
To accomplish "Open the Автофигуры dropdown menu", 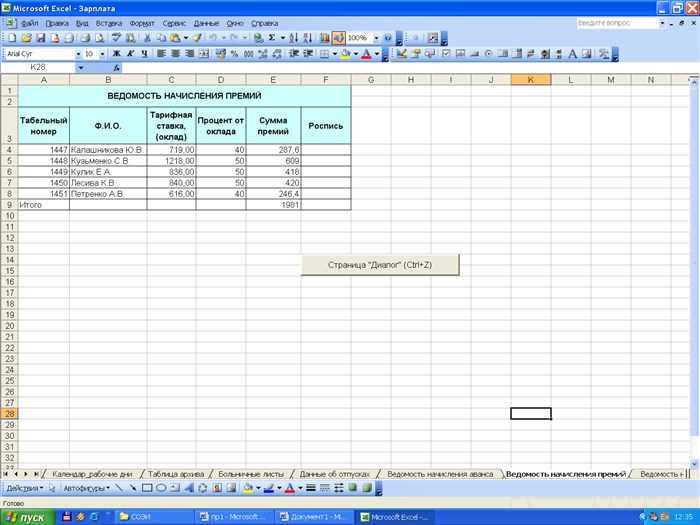I will coord(86,488).
